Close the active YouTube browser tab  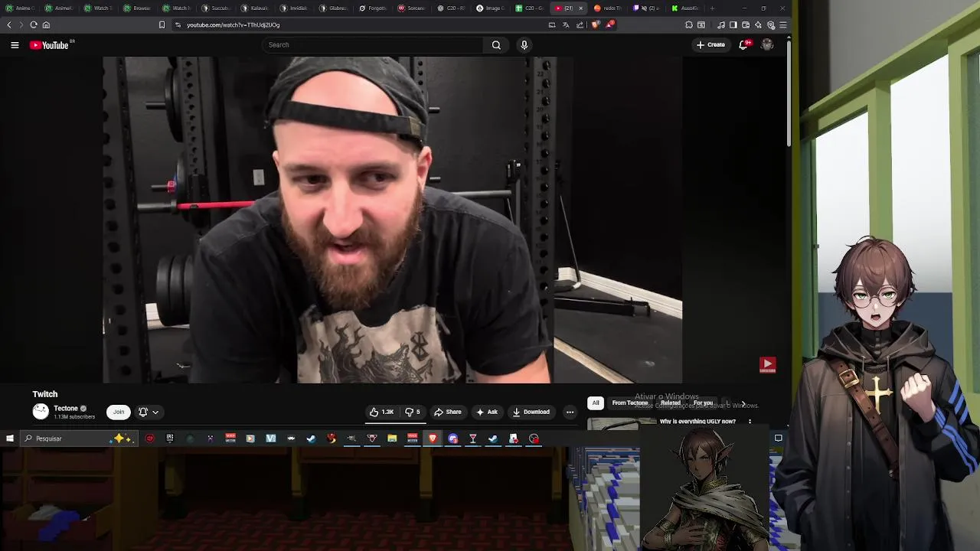(580, 8)
